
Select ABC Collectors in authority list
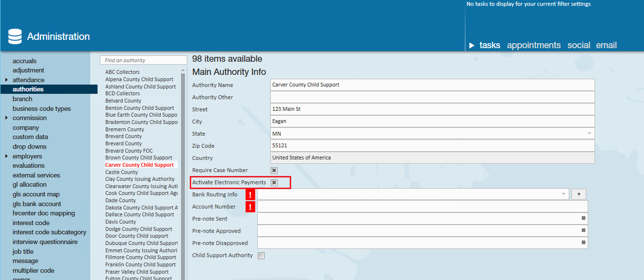(122, 72)
